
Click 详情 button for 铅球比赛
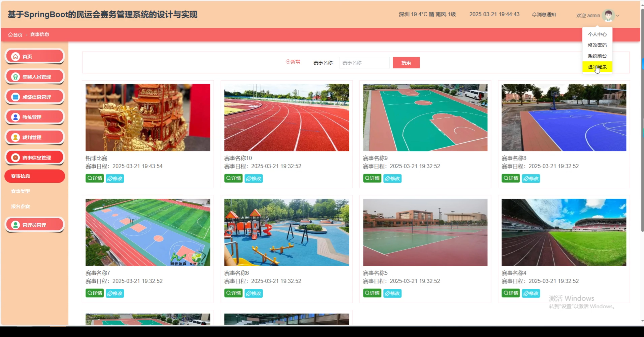(x=95, y=178)
